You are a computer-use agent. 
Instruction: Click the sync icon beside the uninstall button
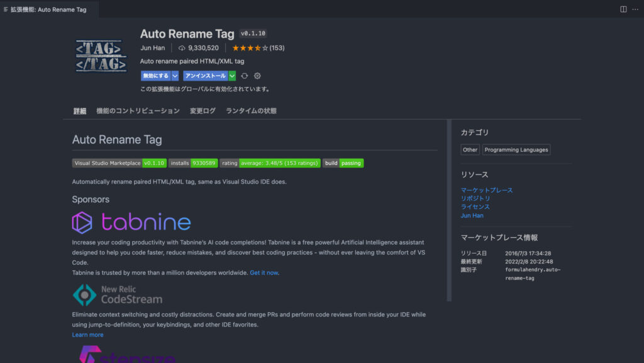(x=245, y=76)
